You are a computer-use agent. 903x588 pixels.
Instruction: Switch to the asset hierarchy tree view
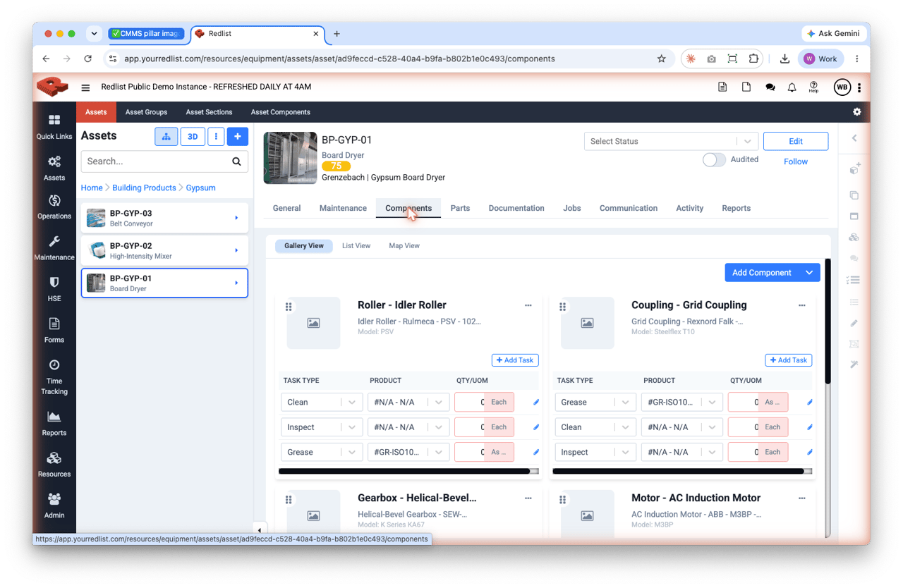point(166,137)
